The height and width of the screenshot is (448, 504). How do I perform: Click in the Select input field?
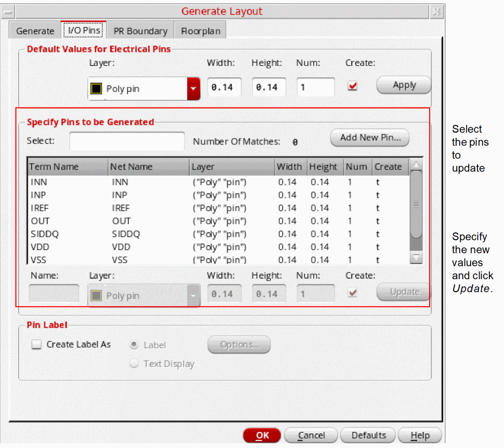(x=127, y=141)
